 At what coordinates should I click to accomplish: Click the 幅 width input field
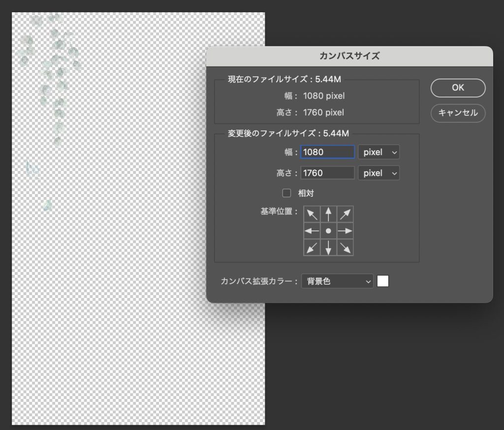click(327, 152)
